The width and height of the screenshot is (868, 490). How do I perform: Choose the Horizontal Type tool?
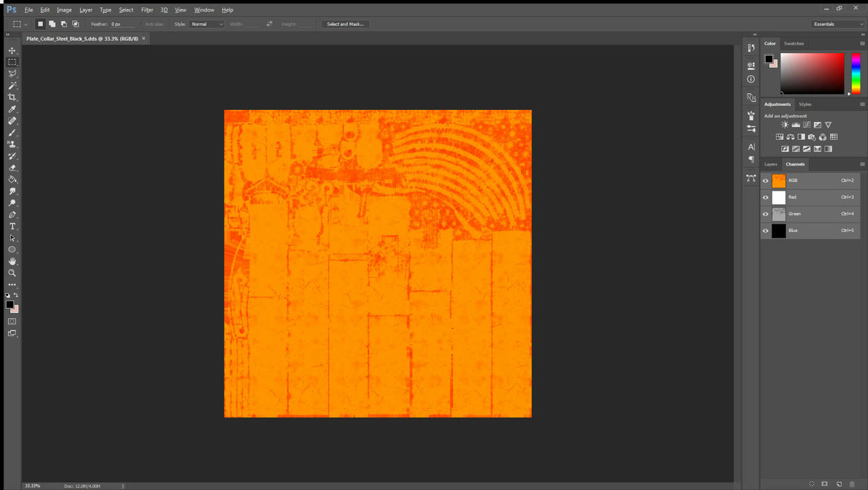pyautogui.click(x=12, y=226)
